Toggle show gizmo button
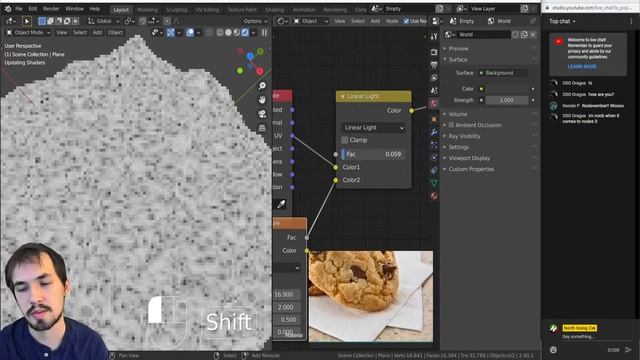Viewport: 640px width, 360px height. [171, 32]
